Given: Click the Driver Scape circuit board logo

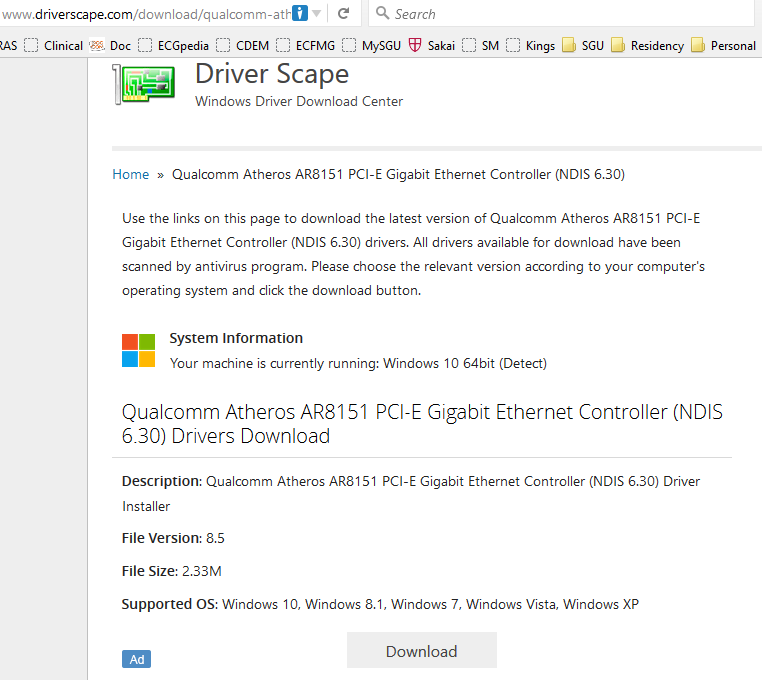Looking at the screenshot, I should tap(144, 84).
